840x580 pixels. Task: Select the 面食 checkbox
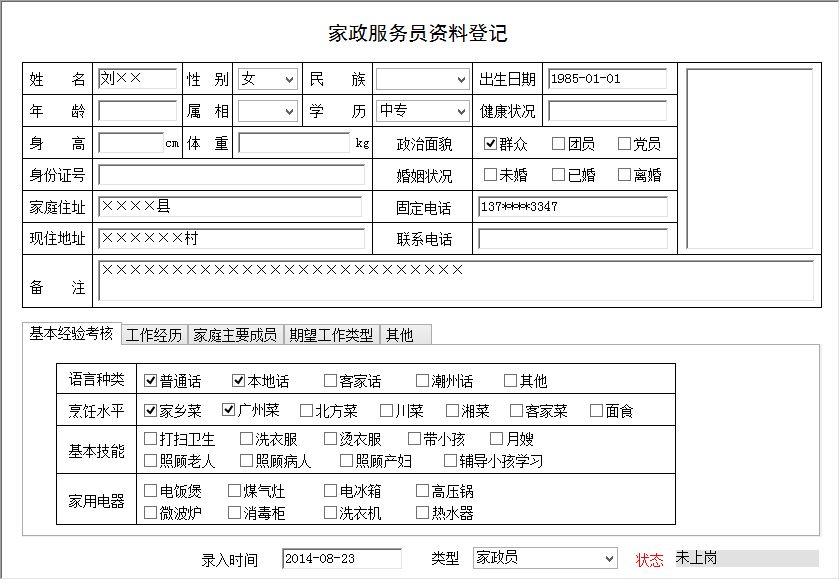596,411
